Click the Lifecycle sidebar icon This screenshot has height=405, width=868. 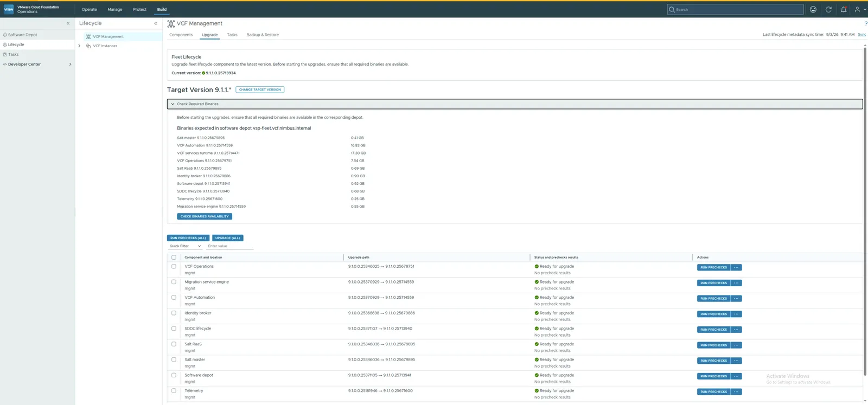pos(5,44)
